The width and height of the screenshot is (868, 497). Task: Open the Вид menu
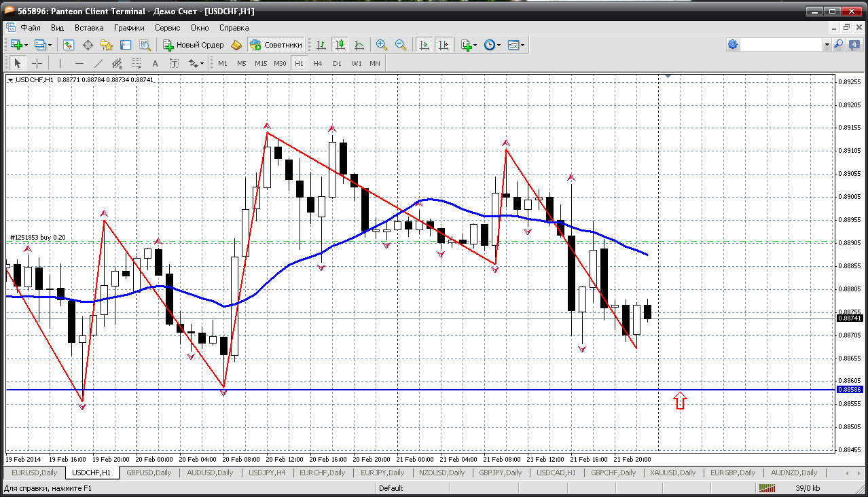[x=57, y=28]
